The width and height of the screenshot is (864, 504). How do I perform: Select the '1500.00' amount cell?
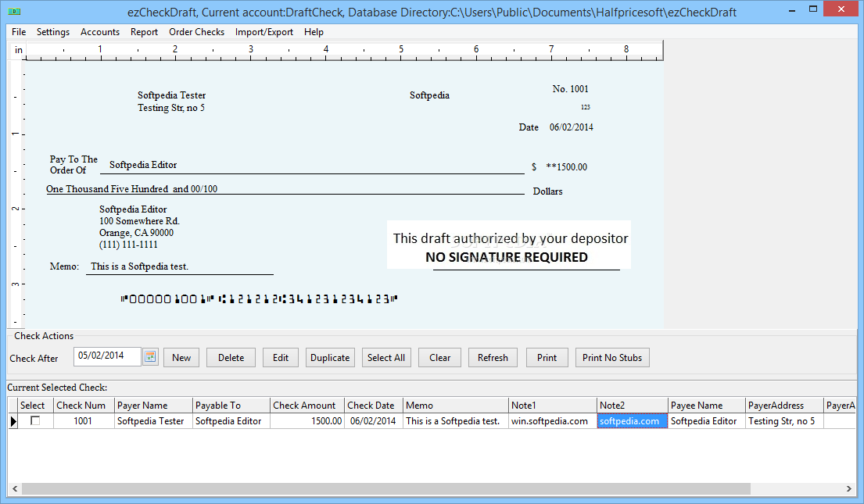307,421
